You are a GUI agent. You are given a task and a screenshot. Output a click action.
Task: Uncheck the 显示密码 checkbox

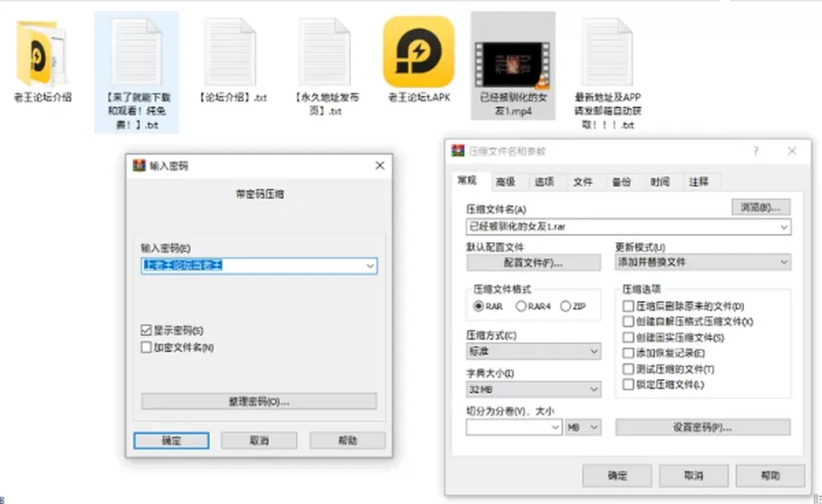point(146,330)
